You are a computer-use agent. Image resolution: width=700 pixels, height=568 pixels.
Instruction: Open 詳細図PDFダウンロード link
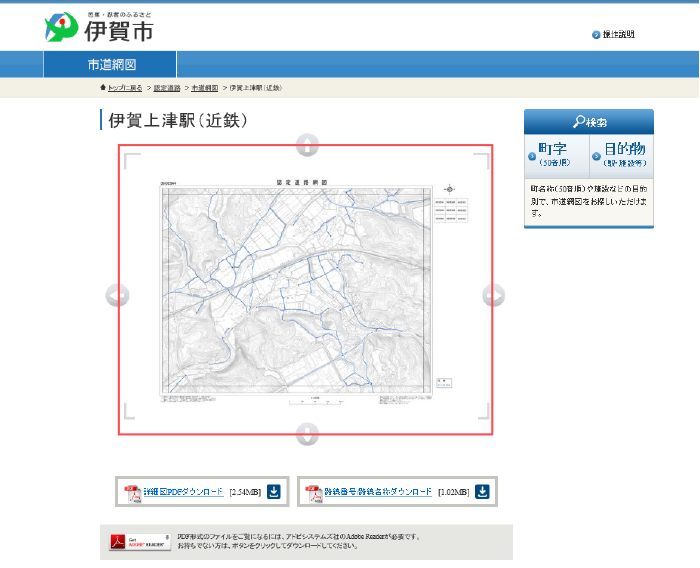183,492
